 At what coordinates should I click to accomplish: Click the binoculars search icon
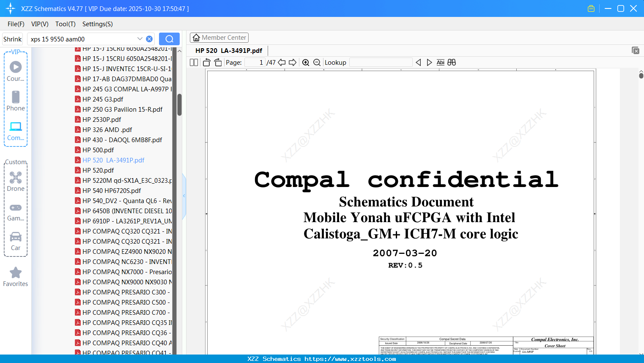coord(452,63)
